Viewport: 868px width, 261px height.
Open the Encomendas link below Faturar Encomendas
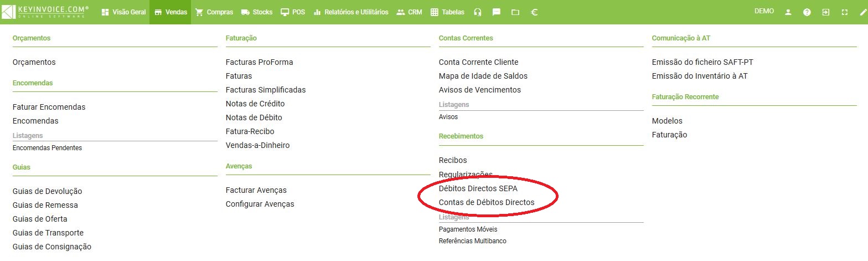coord(35,121)
